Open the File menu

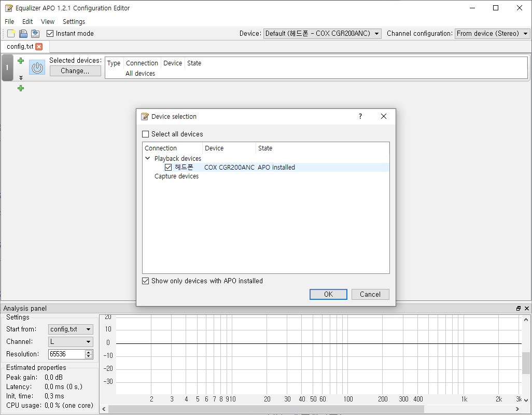9,21
